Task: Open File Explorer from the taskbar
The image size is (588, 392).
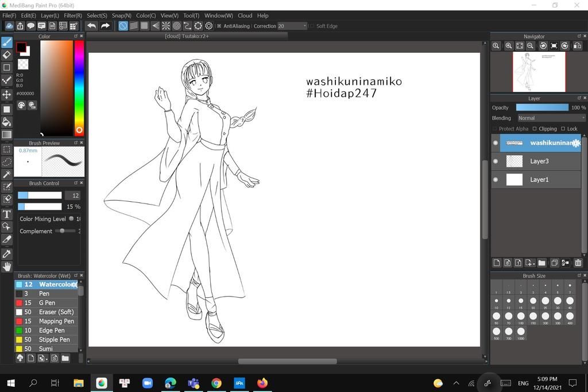Action: (78, 383)
